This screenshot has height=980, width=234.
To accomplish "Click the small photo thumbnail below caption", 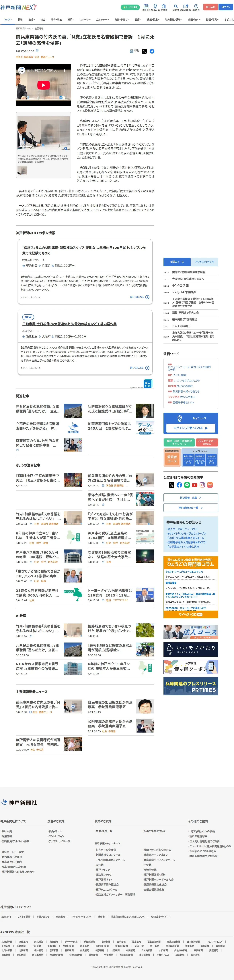I will 22,170.
